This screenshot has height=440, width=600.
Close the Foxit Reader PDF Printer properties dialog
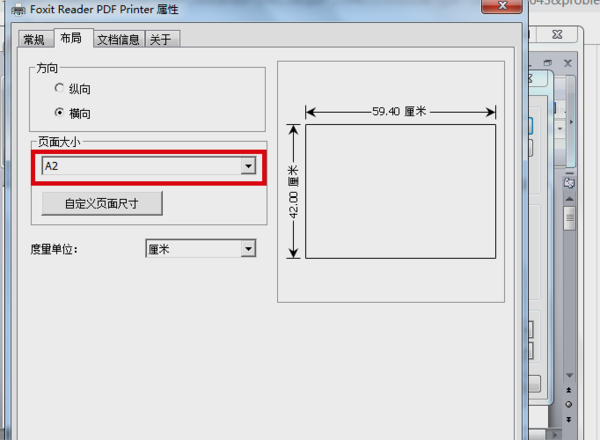[502, 6]
